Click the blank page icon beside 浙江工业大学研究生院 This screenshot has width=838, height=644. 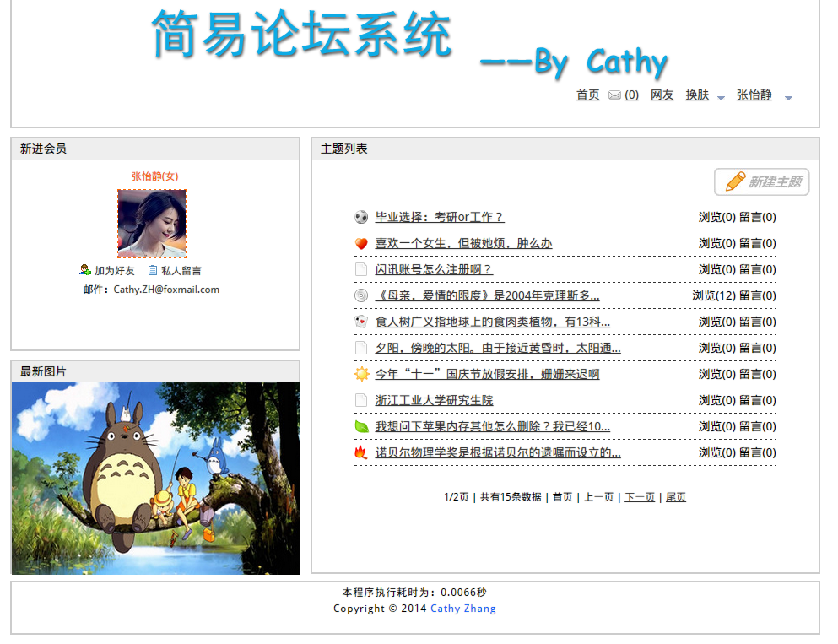coord(361,400)
